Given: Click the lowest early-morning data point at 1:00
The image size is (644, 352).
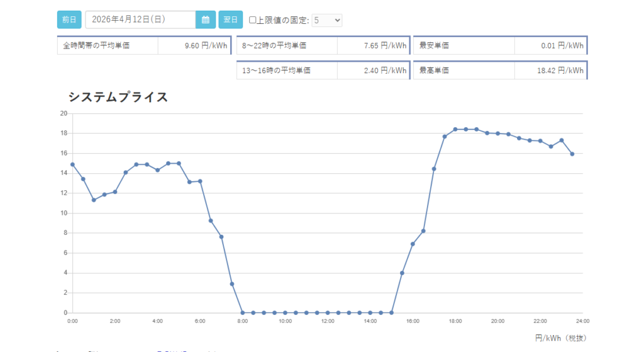Looking at the screenshot, I should pyautogui.click(x=94, y=200).
